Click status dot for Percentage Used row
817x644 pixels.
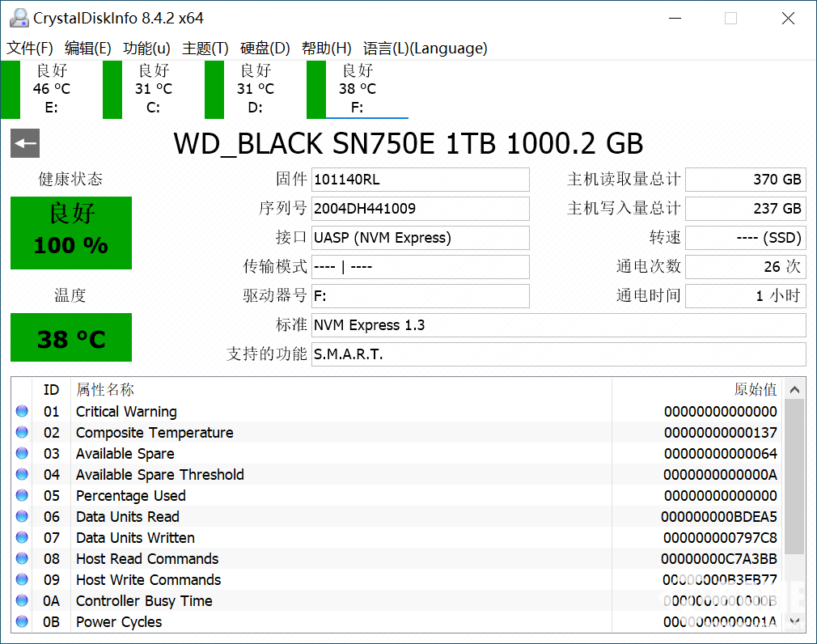[22, 495]
